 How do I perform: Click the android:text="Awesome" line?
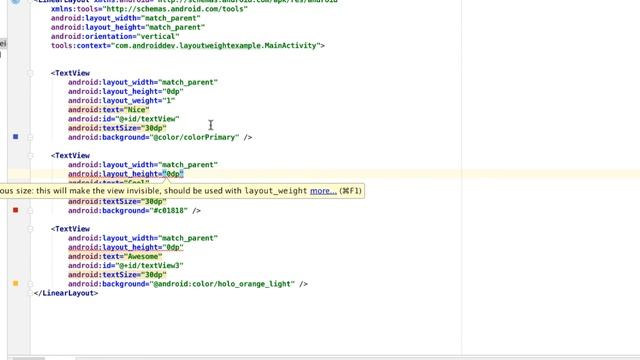click(x=115, y=256)
